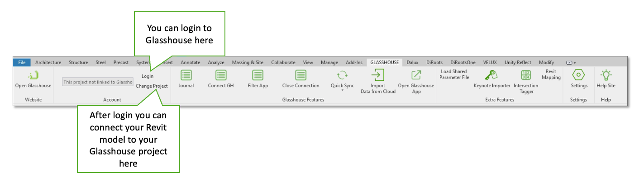Open Collaborate tab
The width and height of the screenshot is (644, 186).
283,62
